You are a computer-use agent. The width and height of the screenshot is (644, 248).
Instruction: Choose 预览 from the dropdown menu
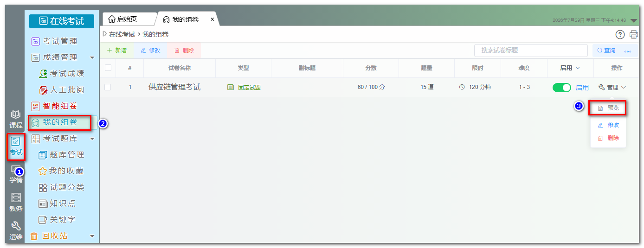pyautogui.click(x=608, y=108)
